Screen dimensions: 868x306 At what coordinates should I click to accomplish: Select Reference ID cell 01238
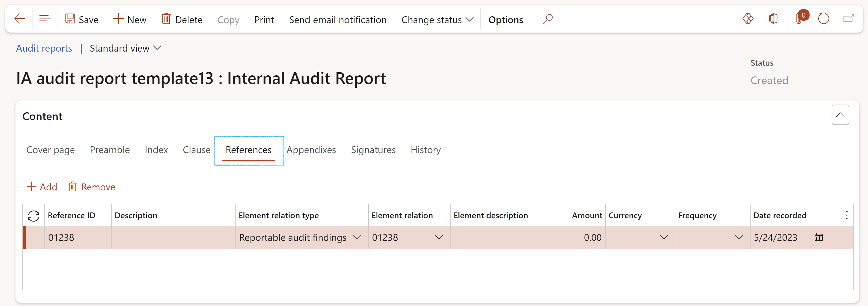78,238
